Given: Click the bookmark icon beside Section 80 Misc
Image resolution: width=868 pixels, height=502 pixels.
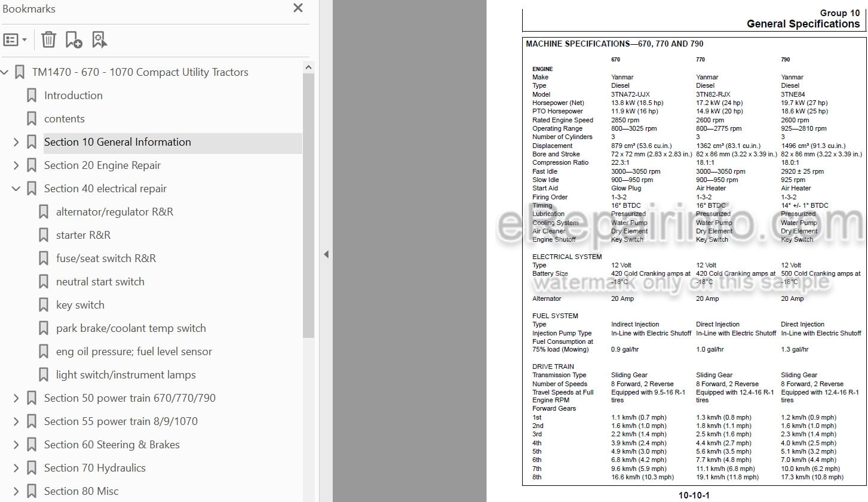Looking at the screenshot, I should (32, 491).
